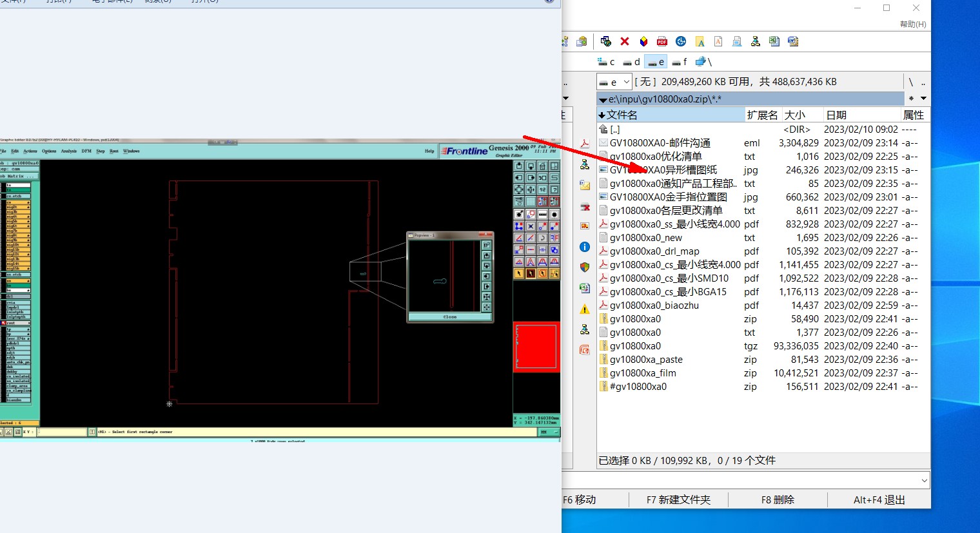Click the network neighborhood drive button
The width and height of the screenshot is (980, 533).
coord(703,62)
